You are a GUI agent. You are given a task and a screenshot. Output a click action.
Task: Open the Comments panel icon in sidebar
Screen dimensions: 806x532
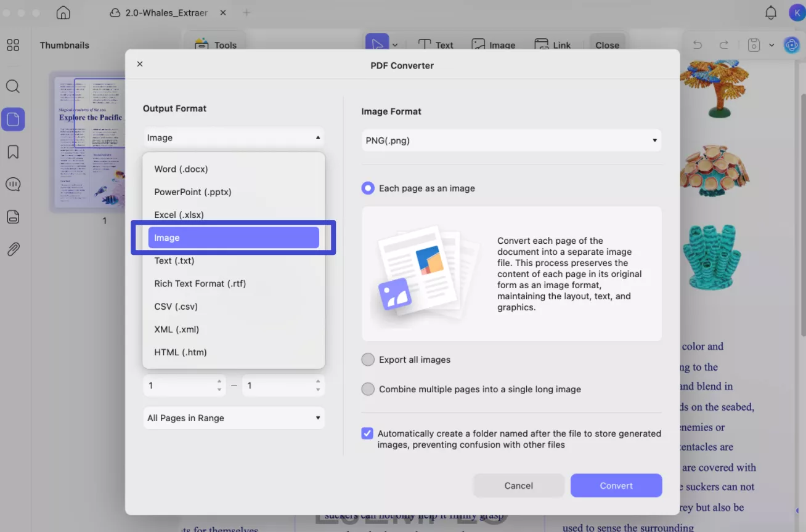coord(13,184)
